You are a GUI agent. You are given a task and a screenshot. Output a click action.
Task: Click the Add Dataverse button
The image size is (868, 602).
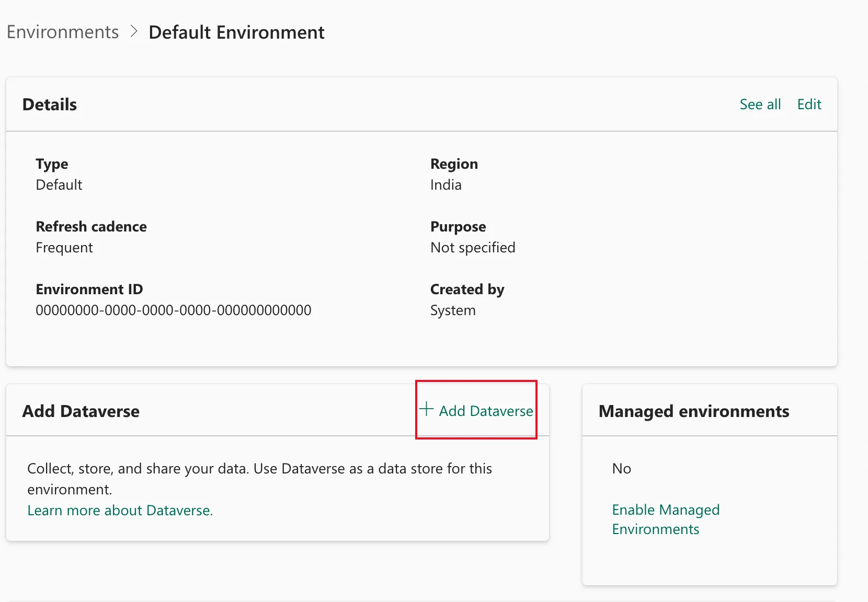(x=476, y=411)
